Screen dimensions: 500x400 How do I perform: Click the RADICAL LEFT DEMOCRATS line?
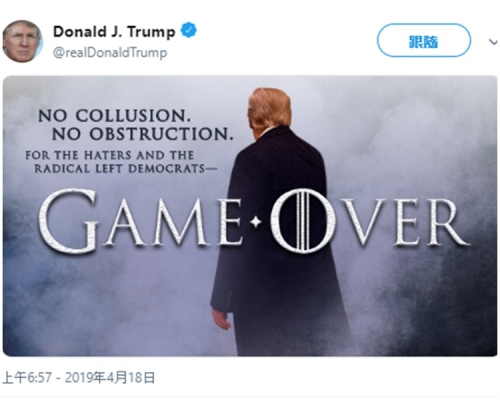tap(125, 168)
